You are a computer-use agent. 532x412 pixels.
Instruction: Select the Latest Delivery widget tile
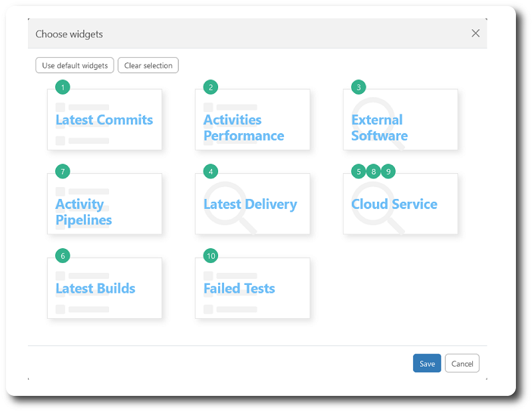click(253, 204)
